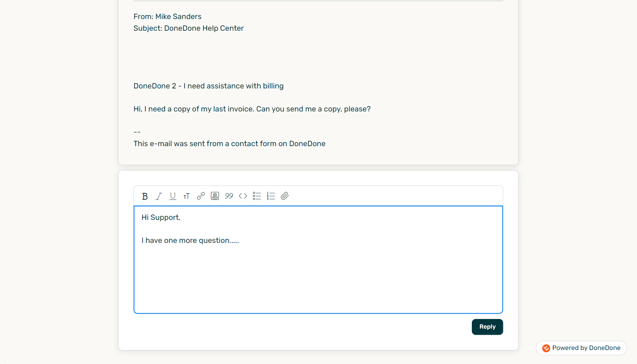
Task: Insert a hyperlink
Action: pyautogui.click(x=201, y=196)
